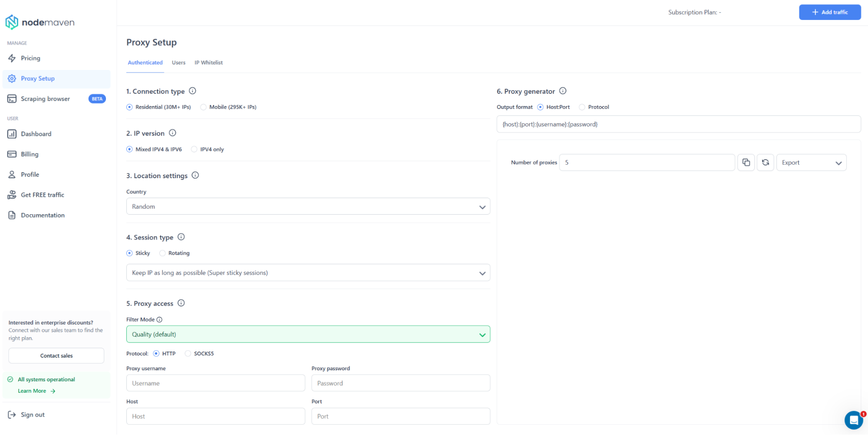This screenshot has width=868, height=435.
Task: Click info icon next to Proxy generator
Action: click(563, 91)
